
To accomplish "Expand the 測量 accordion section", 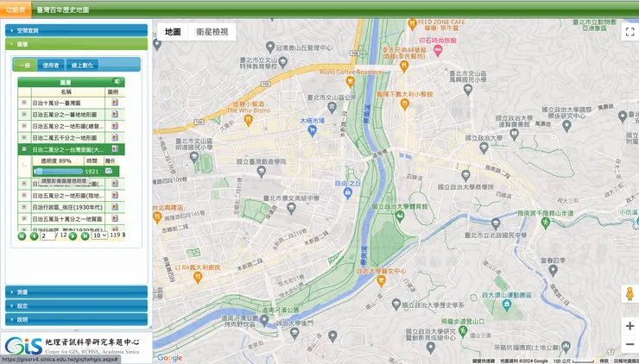I will click(76, 292).
